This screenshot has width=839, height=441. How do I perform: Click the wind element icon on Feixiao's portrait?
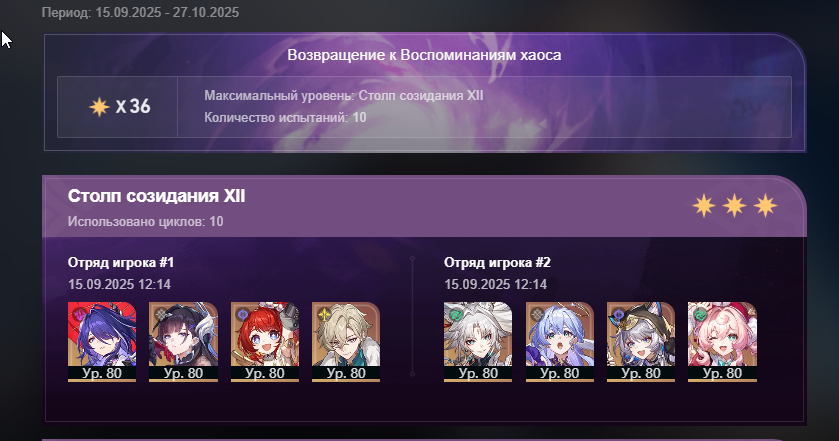455,315
